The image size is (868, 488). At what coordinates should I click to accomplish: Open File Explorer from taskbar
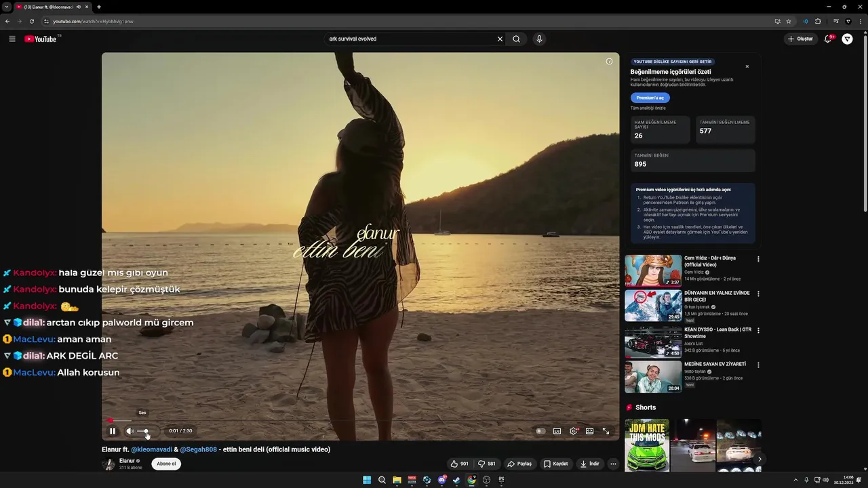click(x=397, y=480)
